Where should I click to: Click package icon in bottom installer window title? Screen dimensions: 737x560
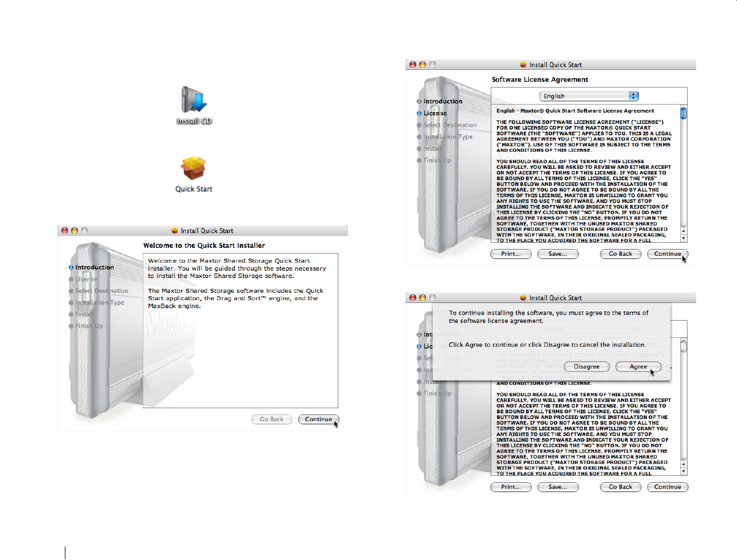point(523,298)
